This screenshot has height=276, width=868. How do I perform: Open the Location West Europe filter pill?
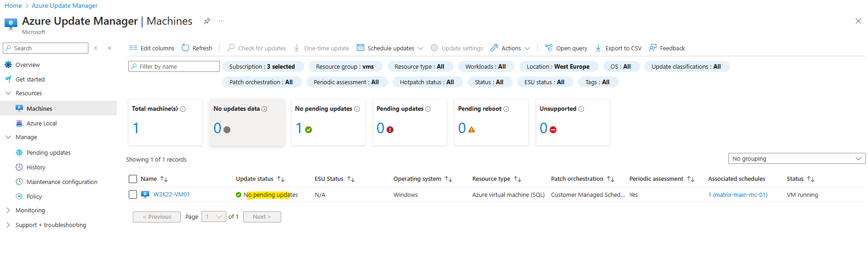coord(558,66)
